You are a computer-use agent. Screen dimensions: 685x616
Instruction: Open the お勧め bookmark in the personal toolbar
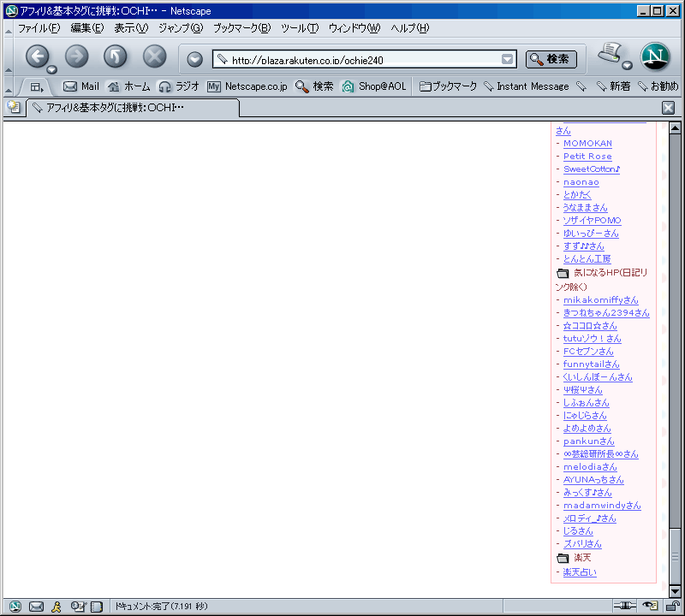[658, 86]
